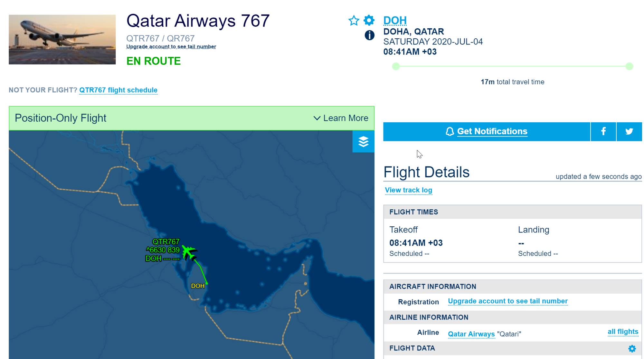Expand Learn More about Position-Only Flight
Screen dimensions: 644x359
[x=341, y=118]
